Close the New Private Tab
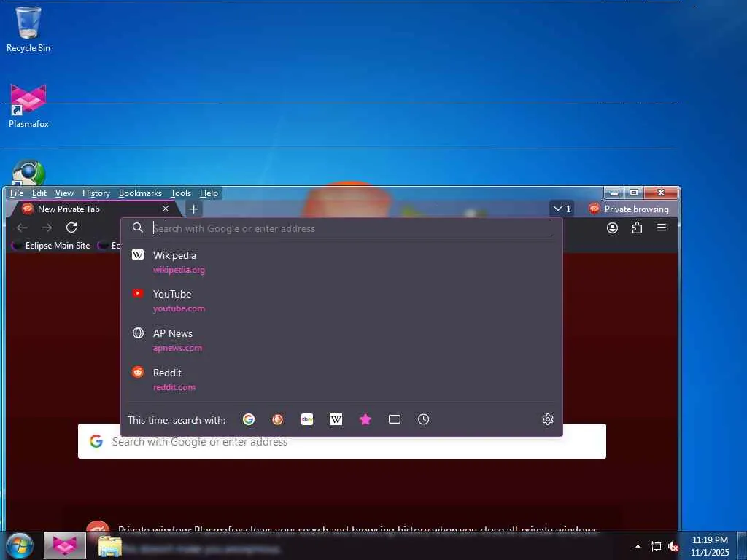Viewport: 747px width, 560px height. (166, 209)
